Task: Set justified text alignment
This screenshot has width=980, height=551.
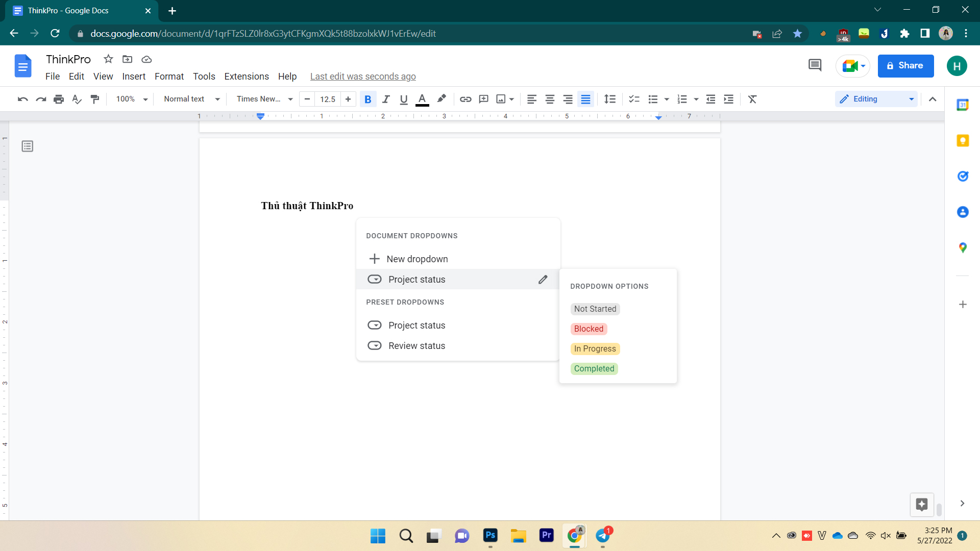Action: pyautogui.click(x=585, y=99)
